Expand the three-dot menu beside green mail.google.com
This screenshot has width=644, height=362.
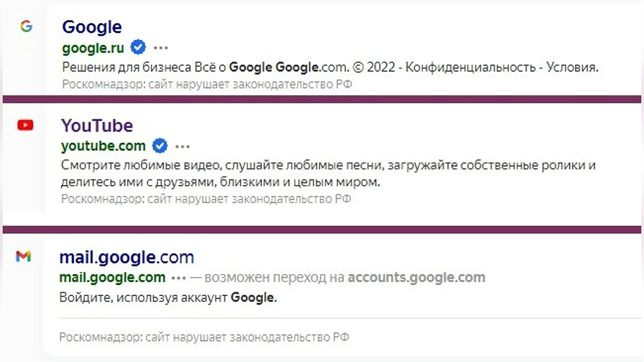tap(179, 278)
